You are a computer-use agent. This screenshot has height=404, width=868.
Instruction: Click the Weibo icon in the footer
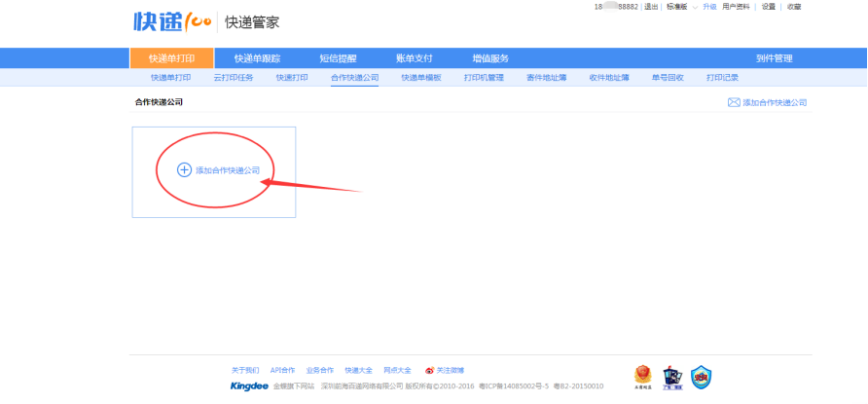[429, 370]
